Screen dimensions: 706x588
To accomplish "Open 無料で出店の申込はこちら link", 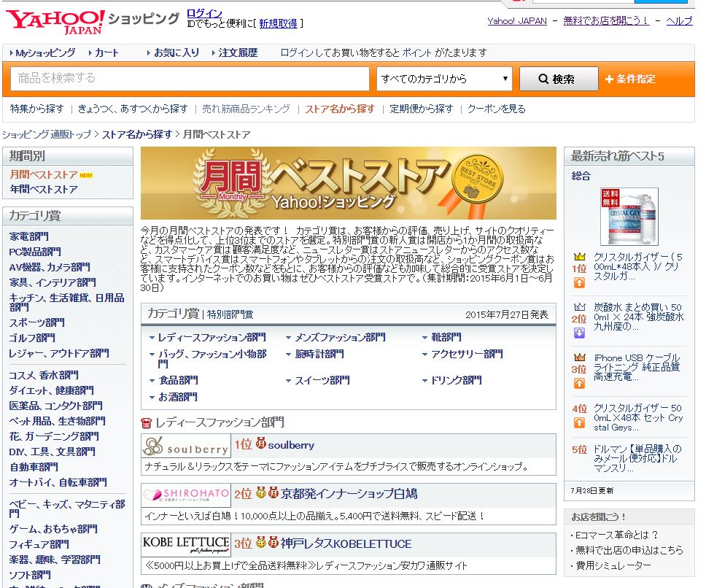I will [629, 550].
